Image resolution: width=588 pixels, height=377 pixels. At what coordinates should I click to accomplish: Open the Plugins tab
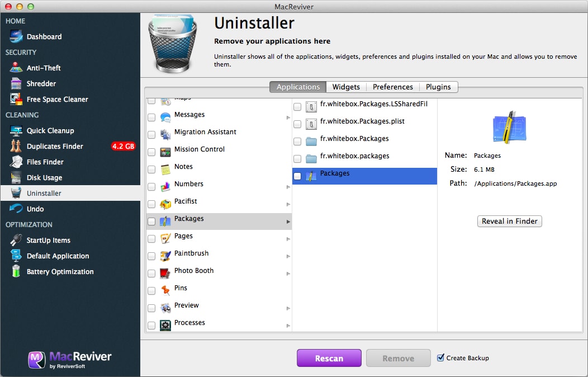438,87
